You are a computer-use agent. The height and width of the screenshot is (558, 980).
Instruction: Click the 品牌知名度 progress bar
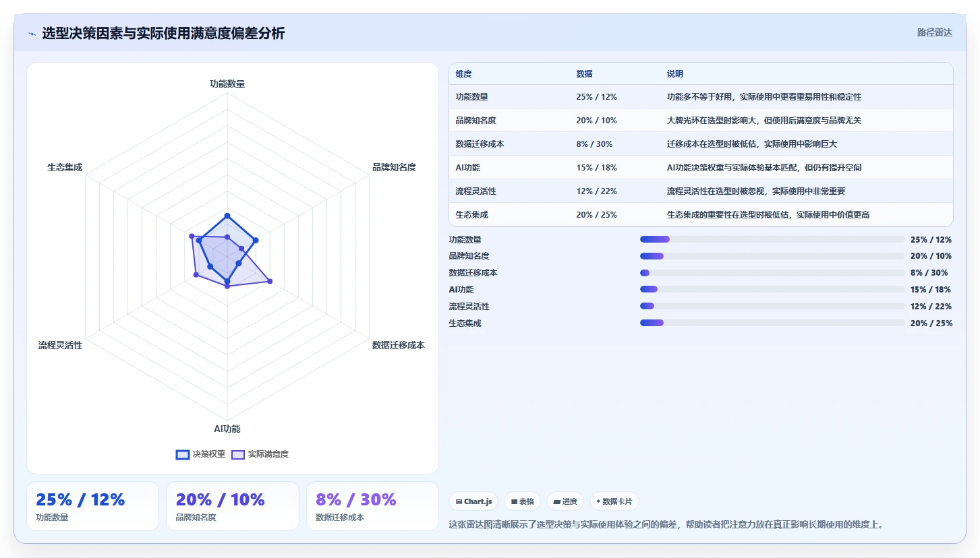pyautogui.click(x=772, y=256)
